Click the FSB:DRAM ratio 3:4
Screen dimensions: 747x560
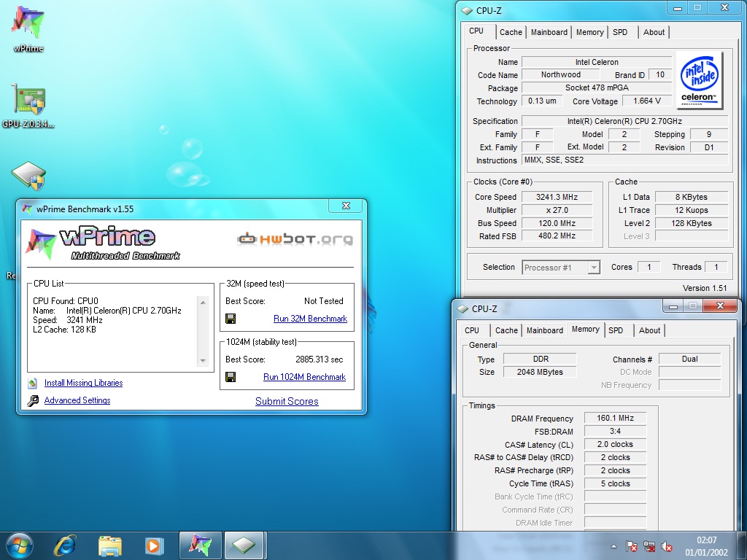[615, 432]
